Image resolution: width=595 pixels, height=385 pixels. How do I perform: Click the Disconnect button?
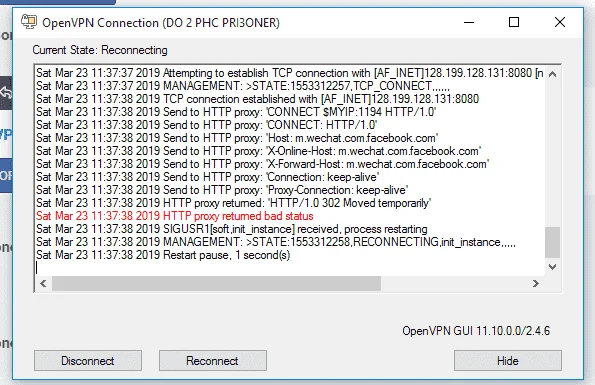[88, 360]
